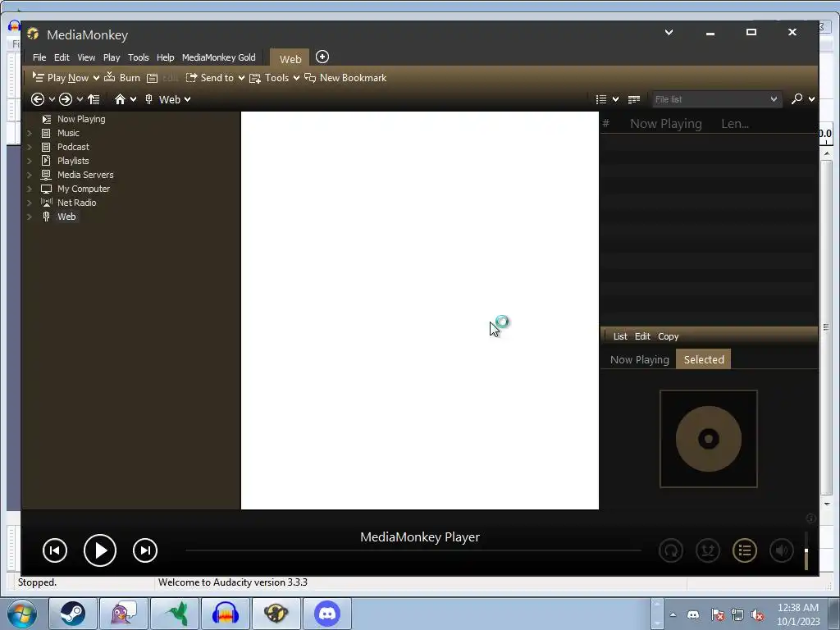Add a new tab with plus icon

click(x=322, y=57)
